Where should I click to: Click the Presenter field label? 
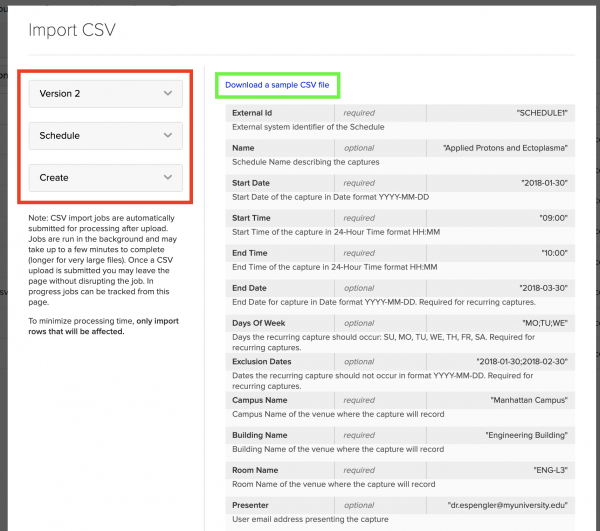[250, 505]
